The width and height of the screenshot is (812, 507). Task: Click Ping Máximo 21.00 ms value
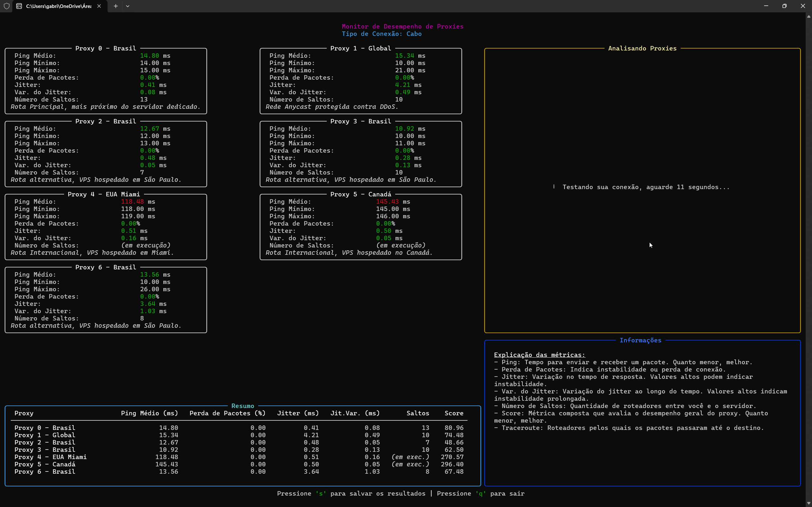(410, 70)
